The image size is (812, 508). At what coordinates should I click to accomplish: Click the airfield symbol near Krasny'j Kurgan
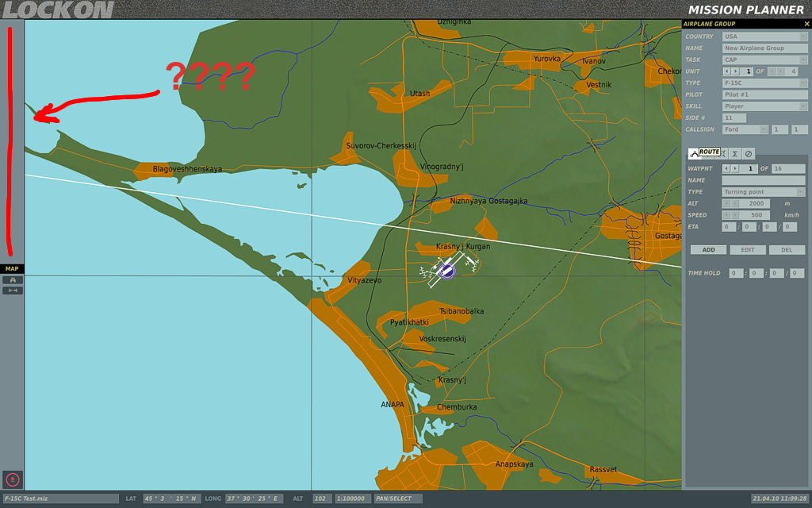point(446,270)
